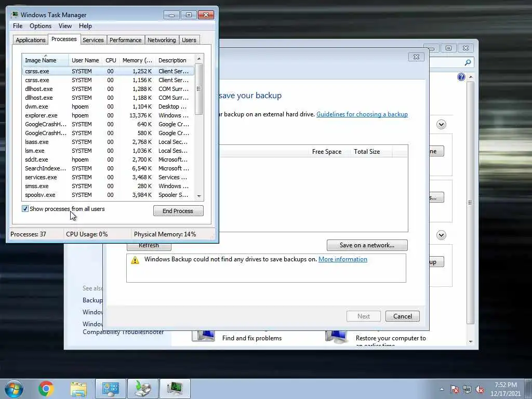This screenshot has height=399, width=532.
Task: Open the View menu in Task Manager
Action: click(65, 26)
